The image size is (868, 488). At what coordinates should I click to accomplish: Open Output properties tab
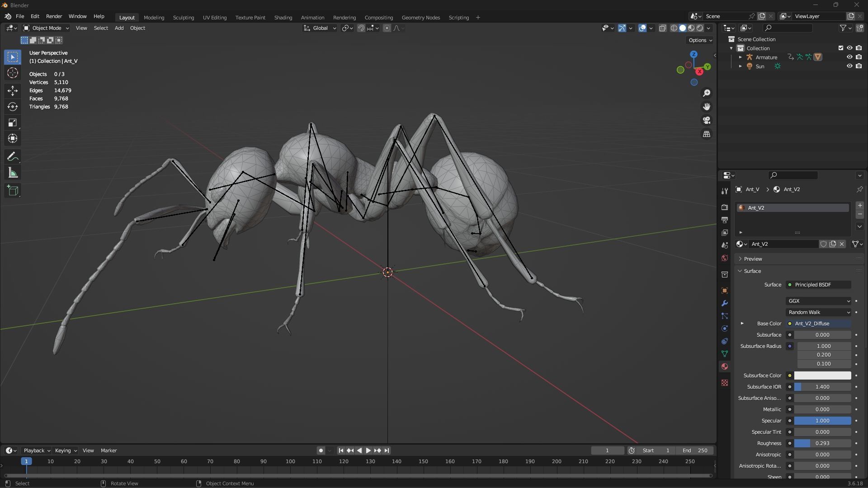click(725, 220)
